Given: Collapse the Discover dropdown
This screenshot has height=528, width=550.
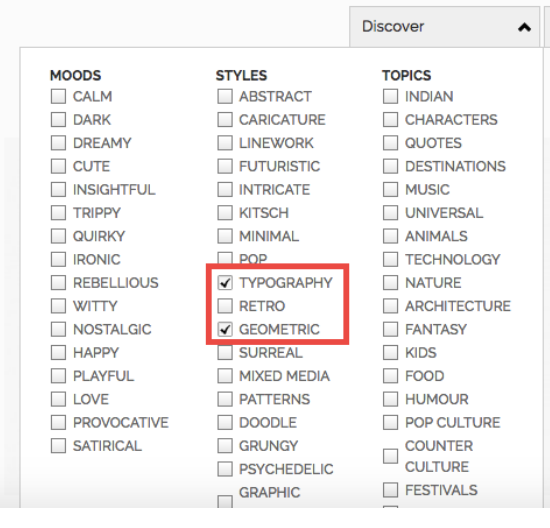Looking at the screenshot, I should pos(444,27).
